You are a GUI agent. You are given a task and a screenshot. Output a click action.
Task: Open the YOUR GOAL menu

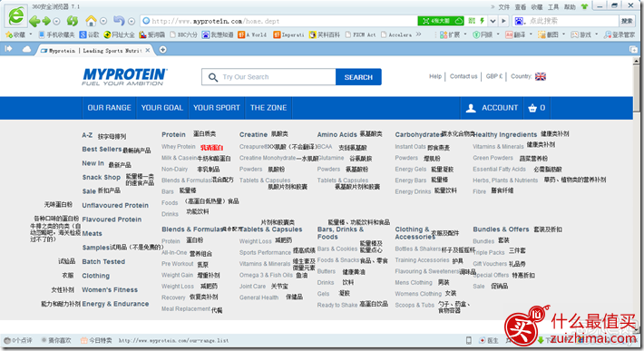[162, 108]
